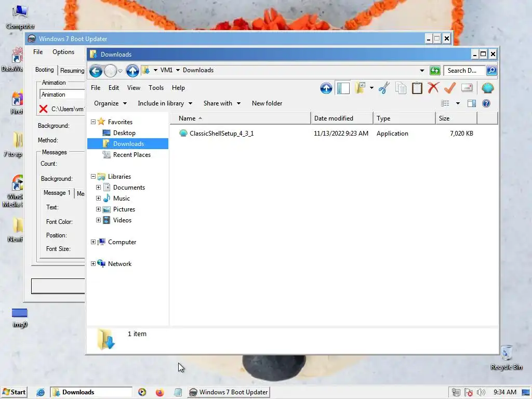This screenshot has height=399, width=532.
Task: Expand the Music library node
Action: pyautogui.click(x=98, y=198)
